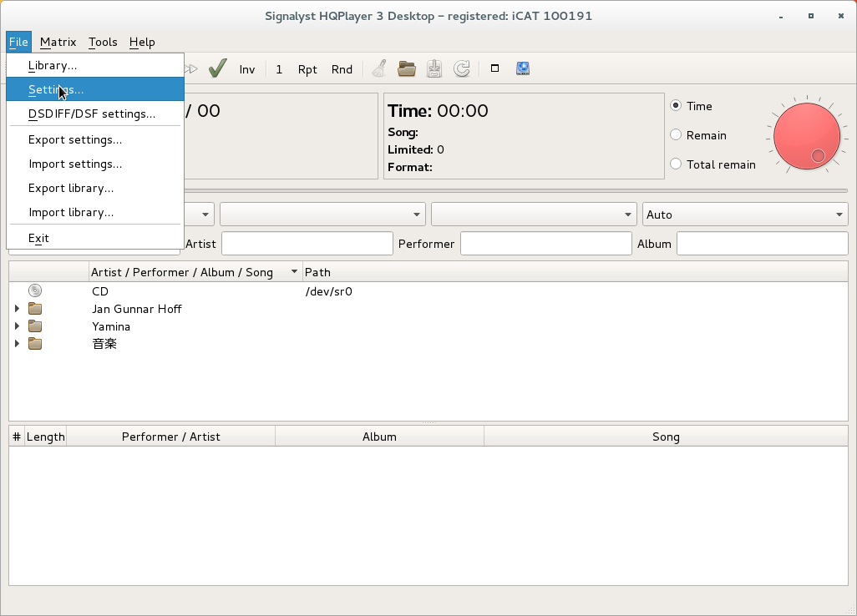Click the # playlist column header
This screenshot has height=616, width=857.
coord(17,437)
